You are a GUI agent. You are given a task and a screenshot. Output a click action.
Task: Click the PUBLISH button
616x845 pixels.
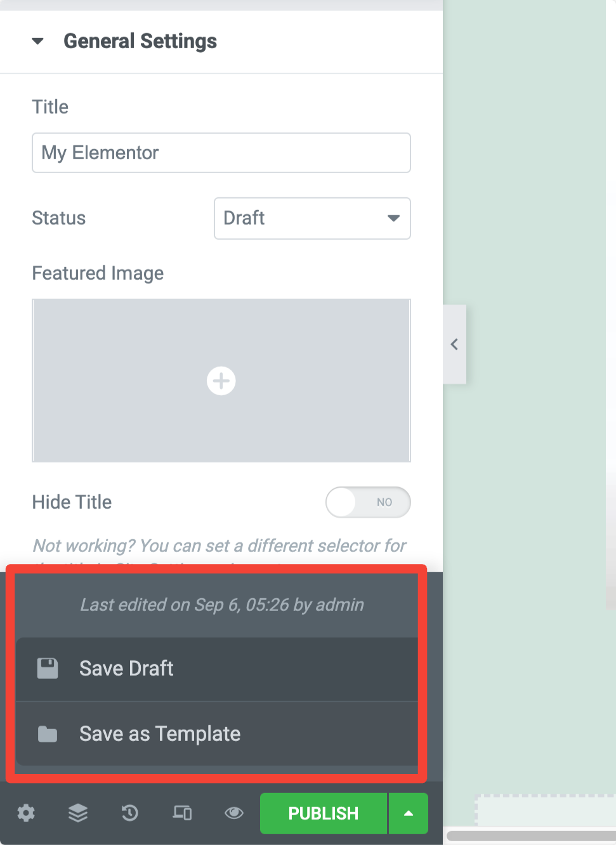click(323, 813)
